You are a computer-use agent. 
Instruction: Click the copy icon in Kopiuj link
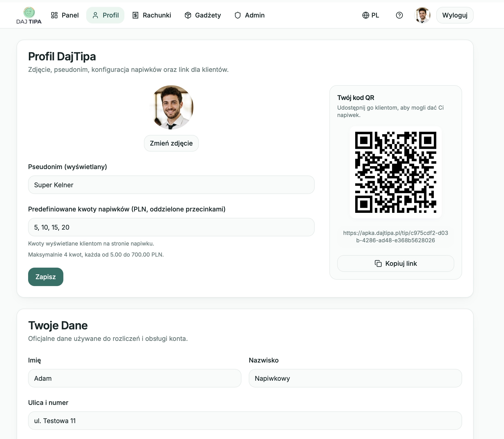coord(378,263)
